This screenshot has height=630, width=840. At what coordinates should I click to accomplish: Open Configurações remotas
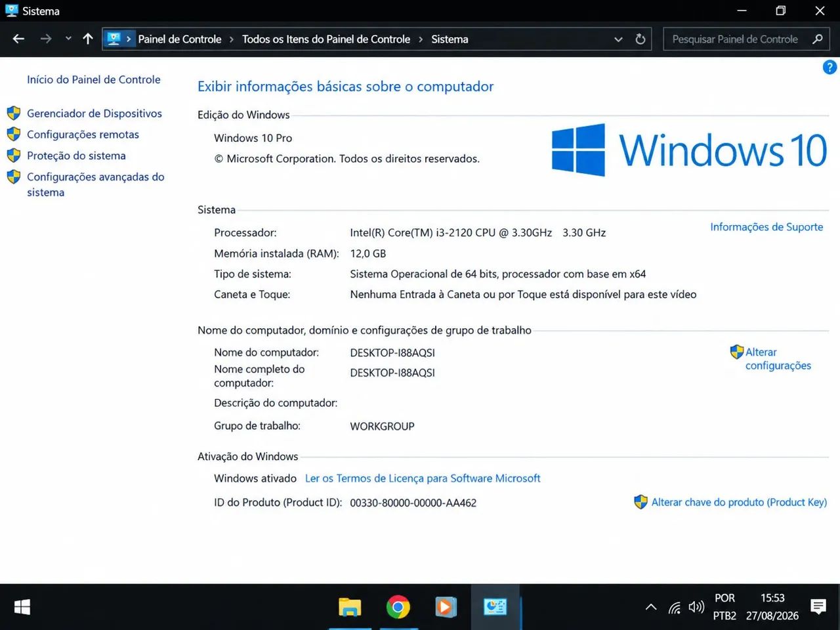point(83,135)
